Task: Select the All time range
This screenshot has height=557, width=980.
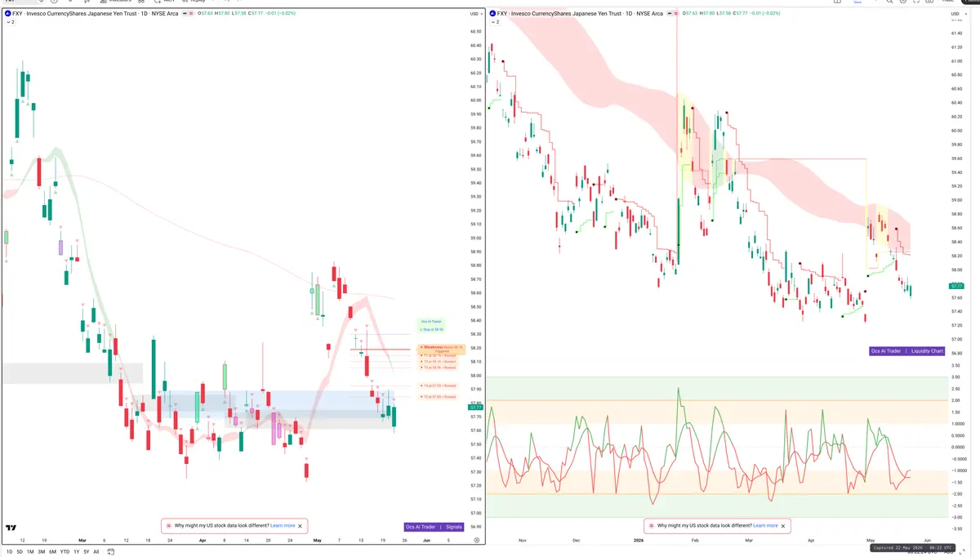Action: 96,552
